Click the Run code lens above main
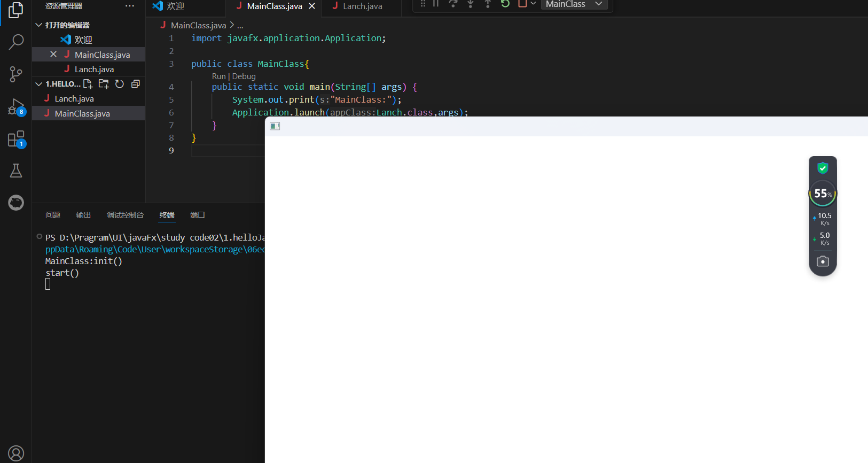Screen dimensions: 868x463 [218, 76]
